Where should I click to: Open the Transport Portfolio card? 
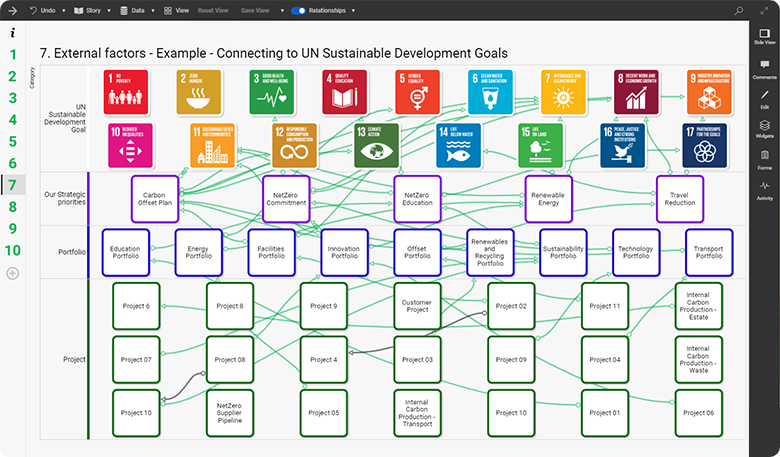click(709, 252)
